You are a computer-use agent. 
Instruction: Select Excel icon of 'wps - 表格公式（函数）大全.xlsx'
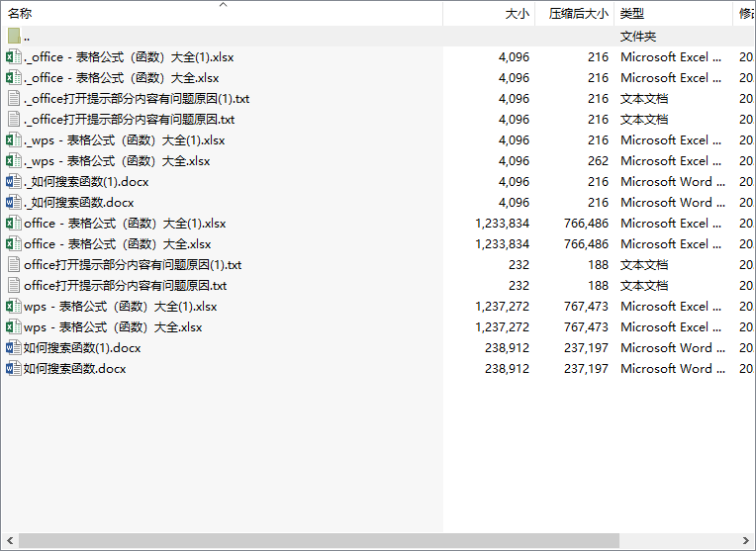pyautogui.click(x=14, y=326)
